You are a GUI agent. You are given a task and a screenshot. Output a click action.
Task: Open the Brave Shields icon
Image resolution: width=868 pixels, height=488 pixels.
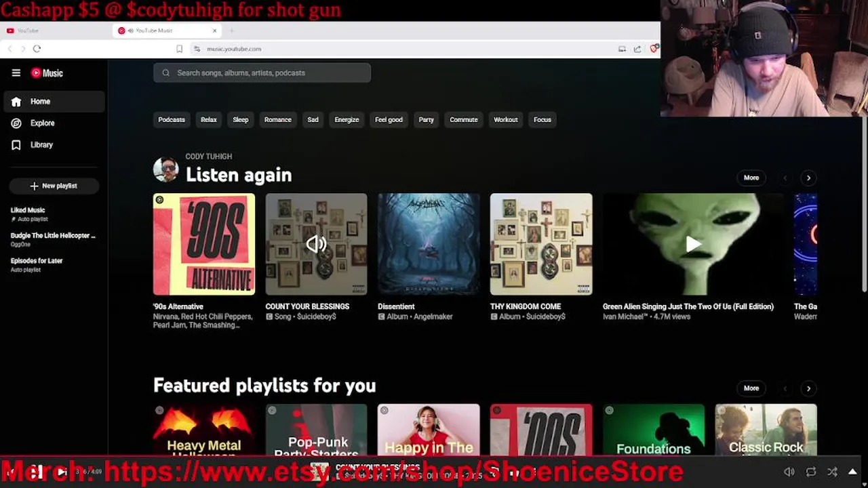point(654,49)
